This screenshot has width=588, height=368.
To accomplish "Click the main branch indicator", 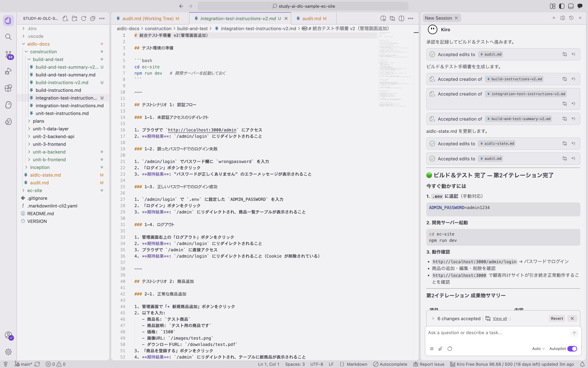I will tap(23, 364).
